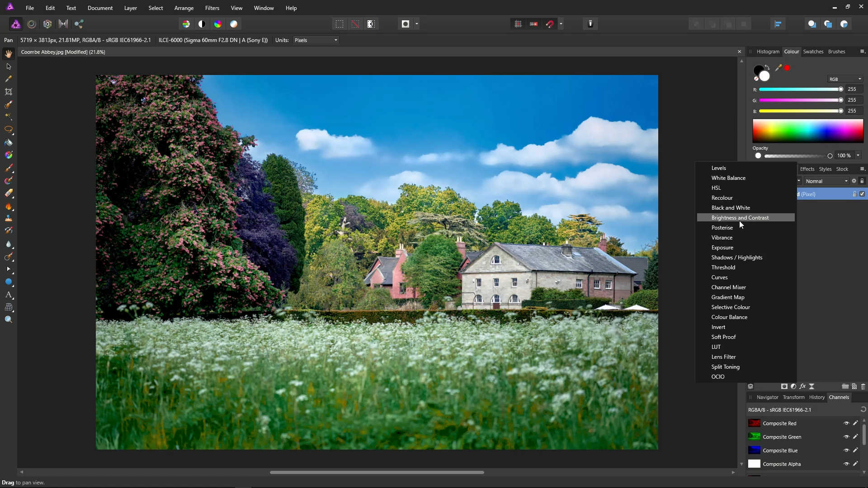Select the Flood Fill tool
The height and width of the screenshot is (488, 868).
9,143
